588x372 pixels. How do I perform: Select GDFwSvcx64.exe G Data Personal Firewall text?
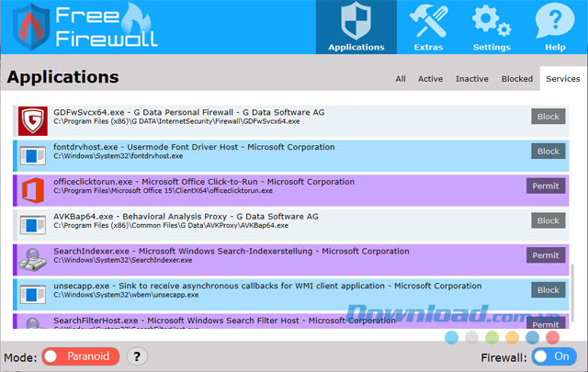pyautogui.click(x=188, y=112)
